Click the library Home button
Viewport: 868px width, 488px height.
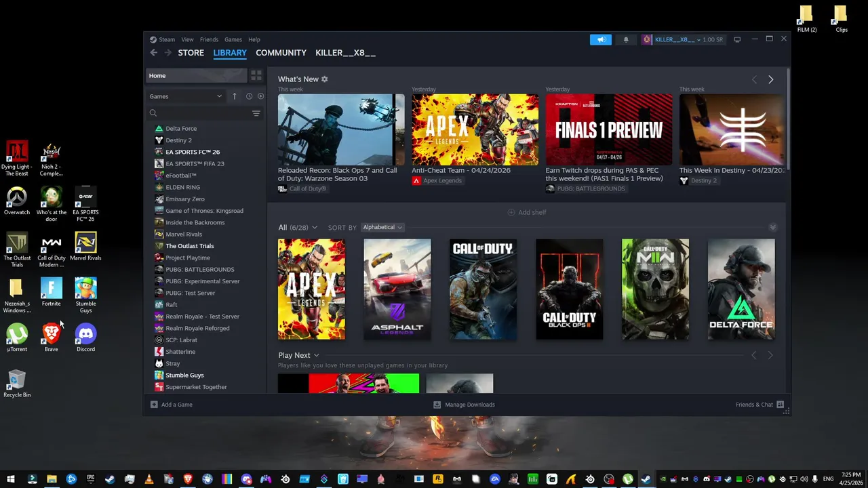click(x=195, y=76)
